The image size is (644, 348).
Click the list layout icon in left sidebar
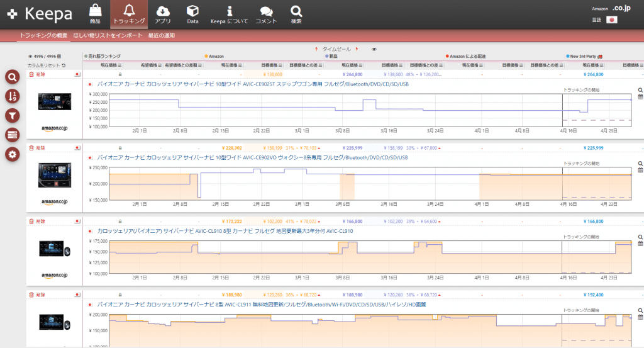(x=12, y=135)
